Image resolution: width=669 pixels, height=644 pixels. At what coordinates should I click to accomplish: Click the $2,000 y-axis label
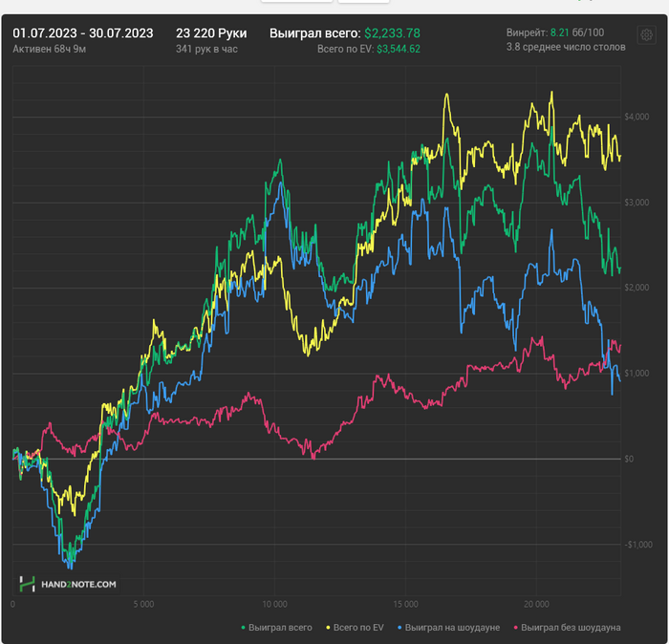coord(637,288)
